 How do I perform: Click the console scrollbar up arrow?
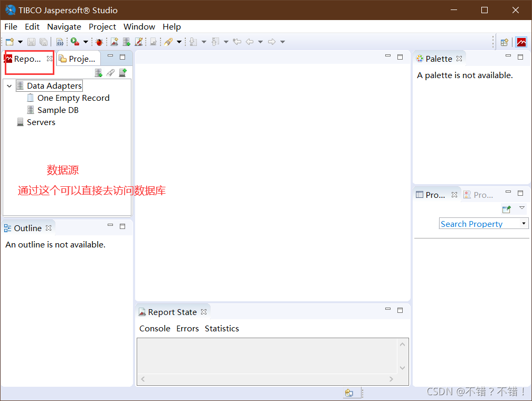coord(402,345)
